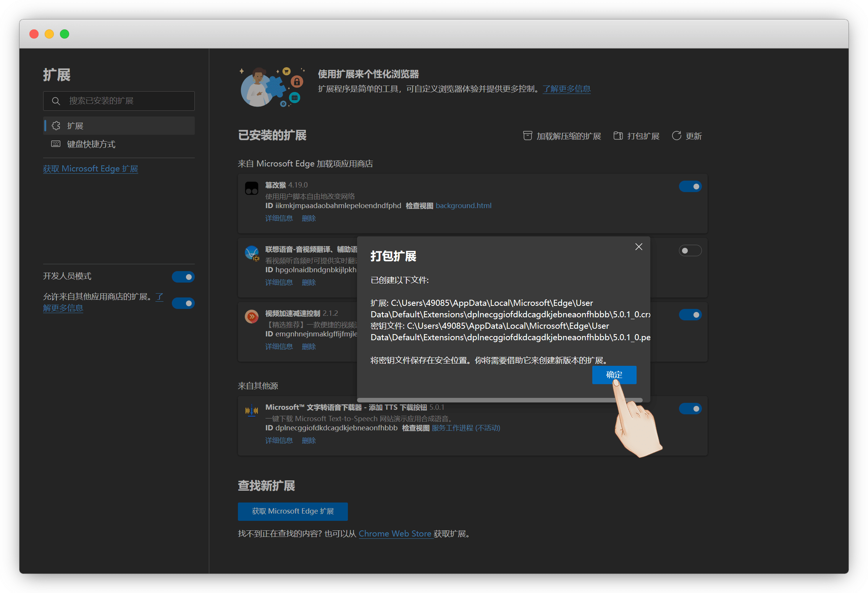Click the video speed control extension icon
Image resolution: width=868 pixels, height=593 pixels.
(x=251, y=317)
